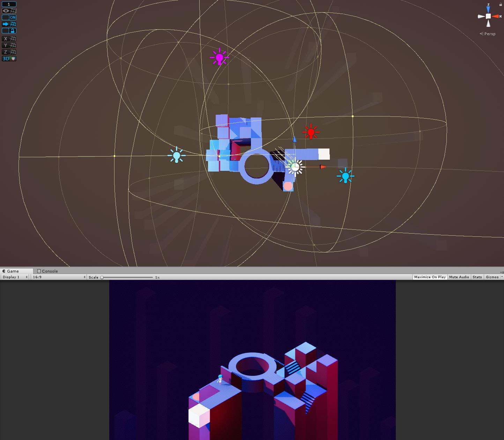Screen dimensions: 504x440
Task: Select the red light gizmo
Action: [x=311, y=132]
